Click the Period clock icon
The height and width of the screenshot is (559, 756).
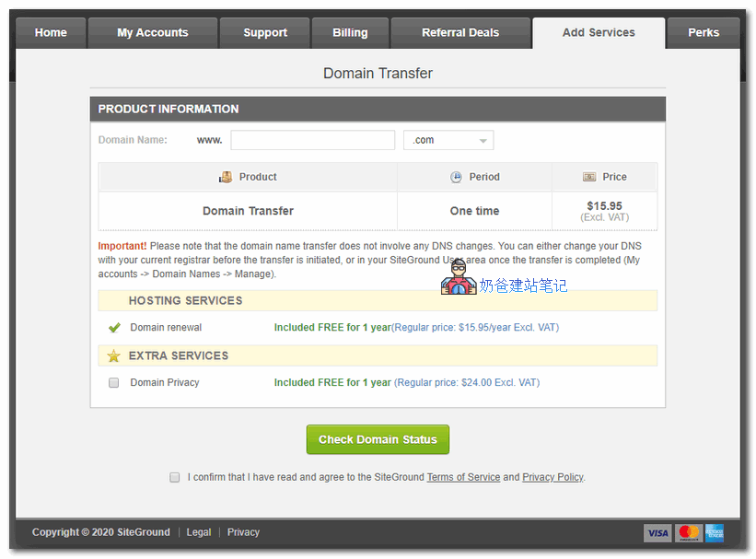pos(456,177)
